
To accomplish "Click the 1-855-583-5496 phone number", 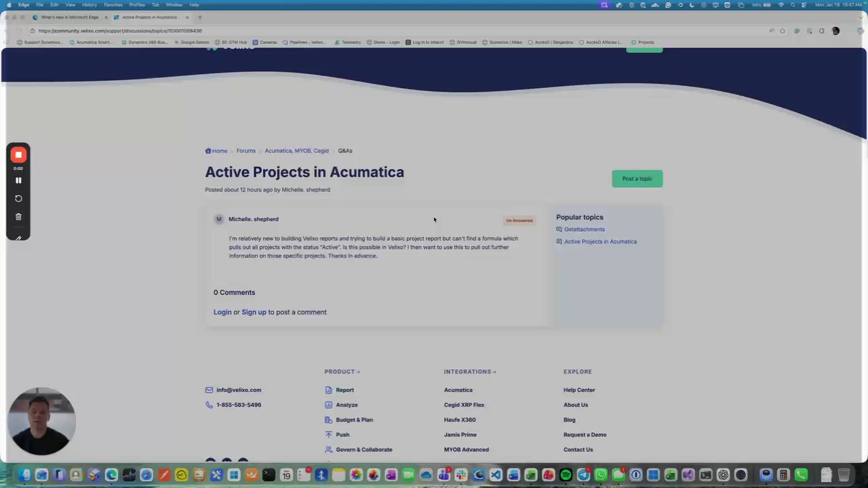I will 239,405.
